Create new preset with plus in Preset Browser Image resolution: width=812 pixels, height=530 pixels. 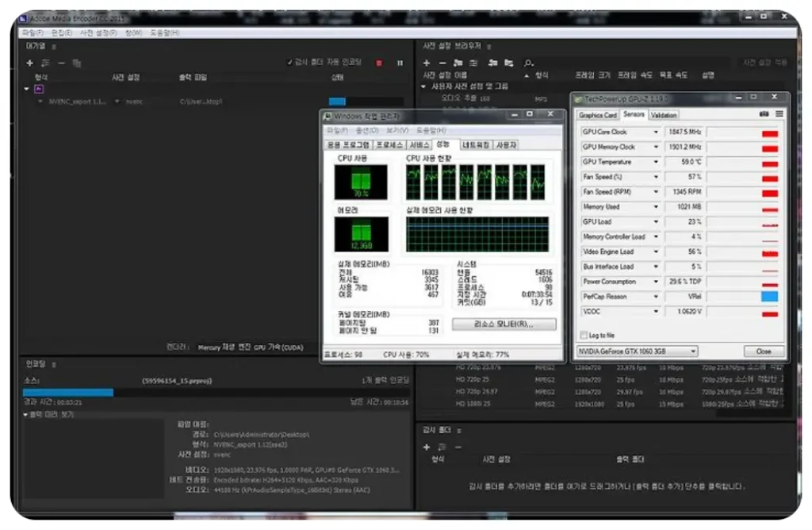pyautogui.click(x=426, y=63)
